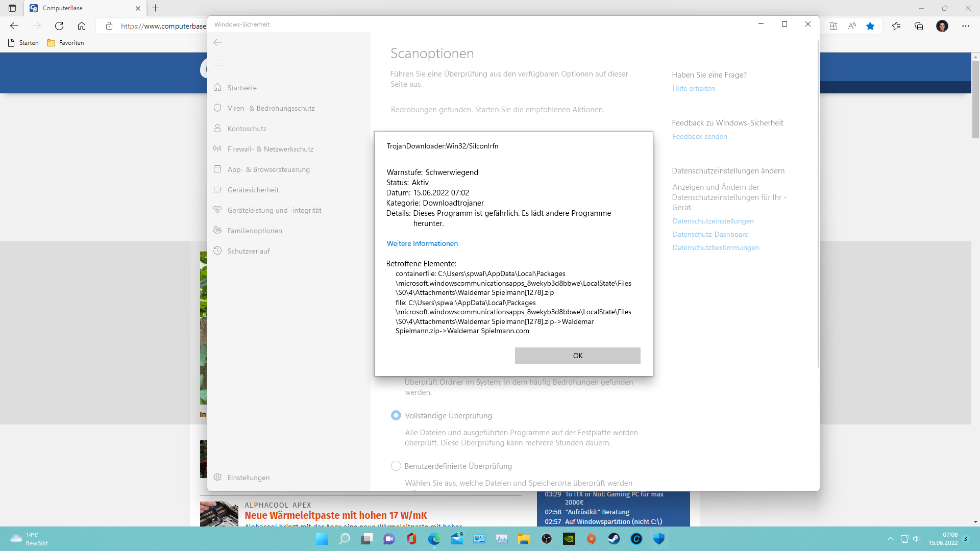Click Windows Security shield in taskbar

[658, 539]
